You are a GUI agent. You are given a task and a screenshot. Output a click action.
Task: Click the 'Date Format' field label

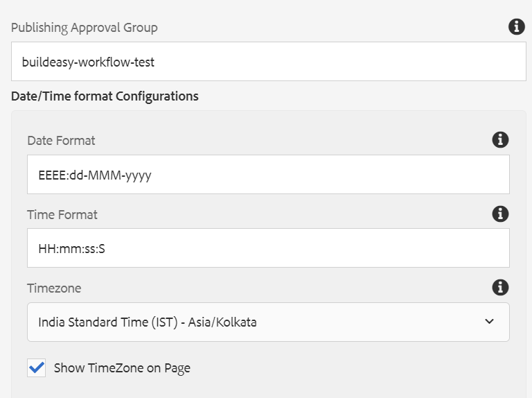point(62,141)
